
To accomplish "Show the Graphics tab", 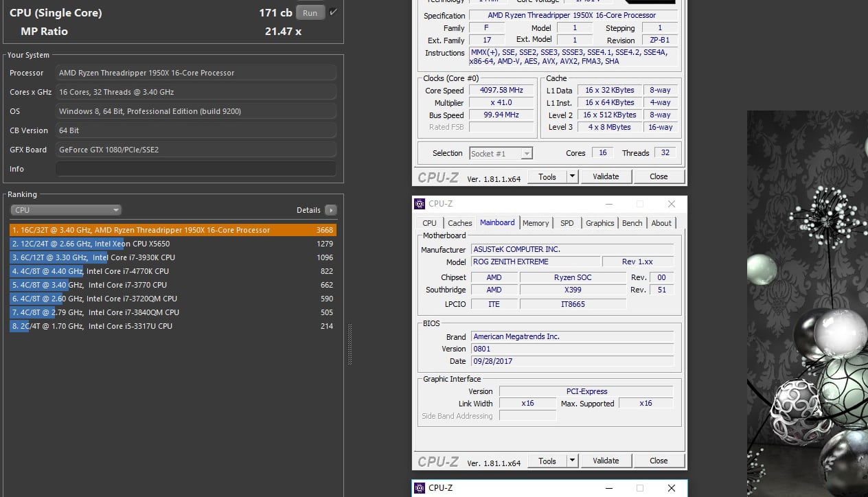I will (x=599, y=223).
